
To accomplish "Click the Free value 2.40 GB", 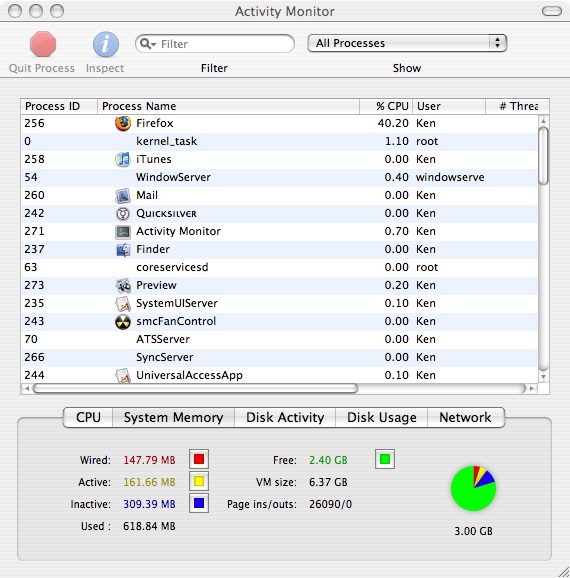I will point(328,460).
